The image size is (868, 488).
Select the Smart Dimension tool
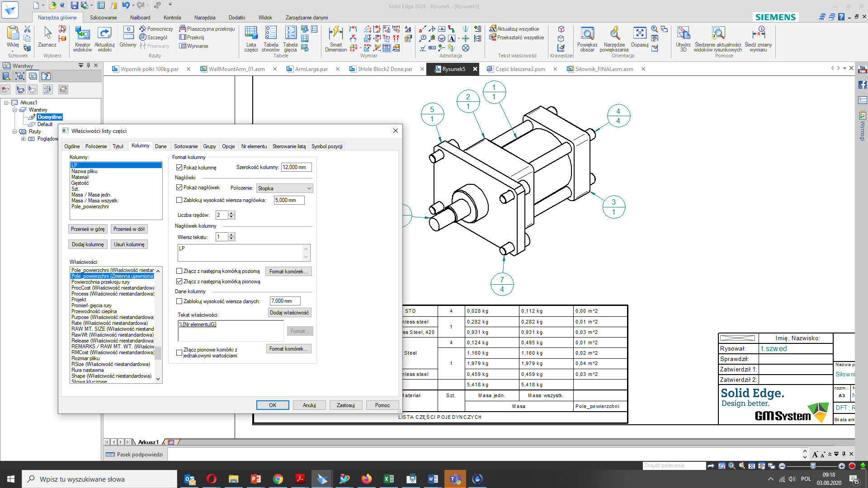(336, 39)
